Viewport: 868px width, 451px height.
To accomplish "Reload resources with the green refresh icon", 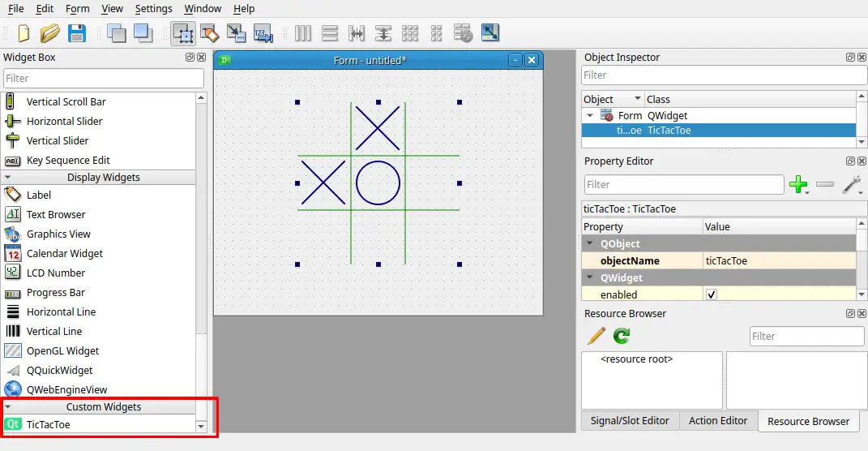I will [622, 336].
